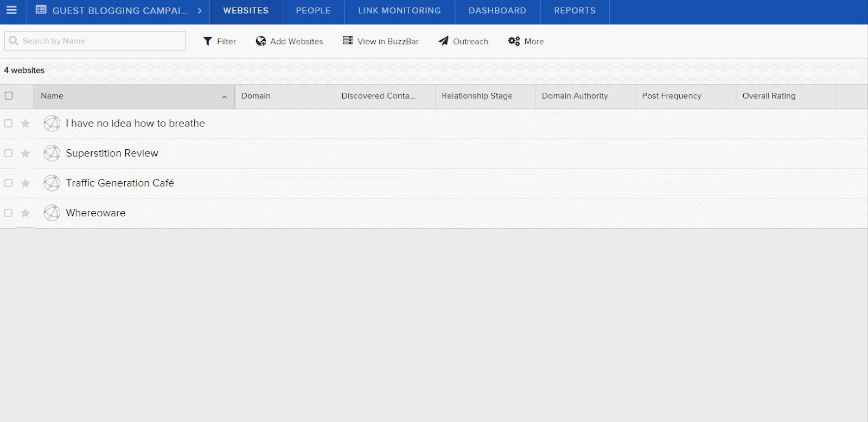Click the View in BuzzBar icon
868x422 pixels.
[348, 41]
